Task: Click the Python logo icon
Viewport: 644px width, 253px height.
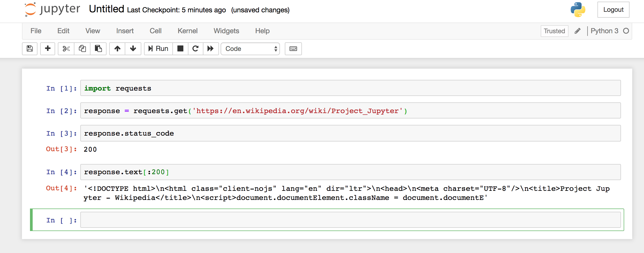Action: click(x=578, y=10)
